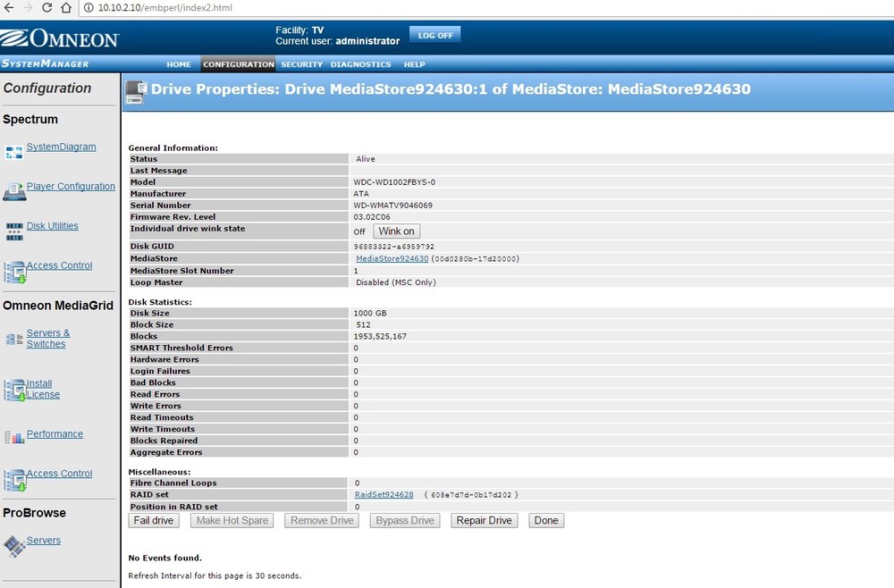Click the drive icon in page header
This screenshot has width=894, height=588.
[136, 92]
